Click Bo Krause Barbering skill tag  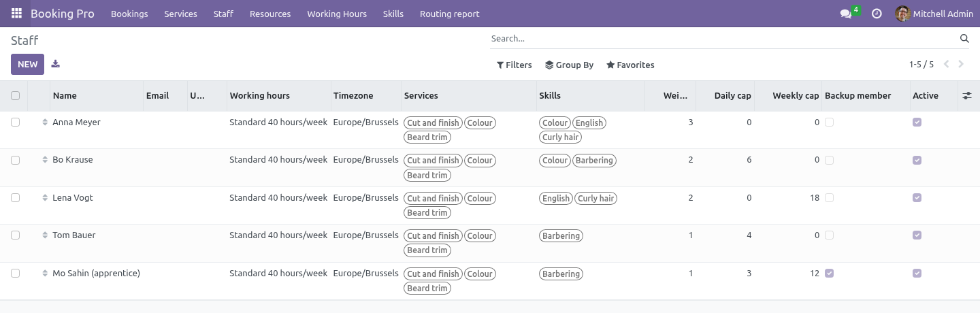click(594, 161)
